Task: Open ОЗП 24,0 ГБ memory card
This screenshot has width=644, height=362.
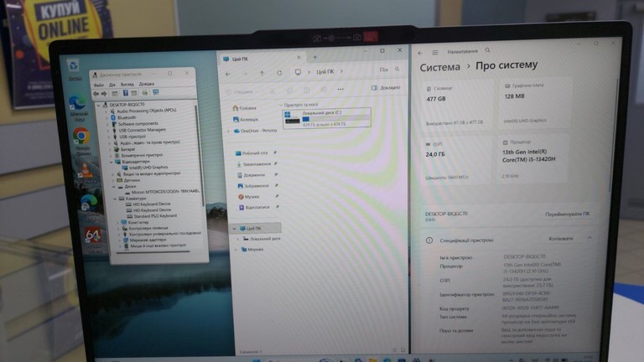Action: [x=458, y=161]
